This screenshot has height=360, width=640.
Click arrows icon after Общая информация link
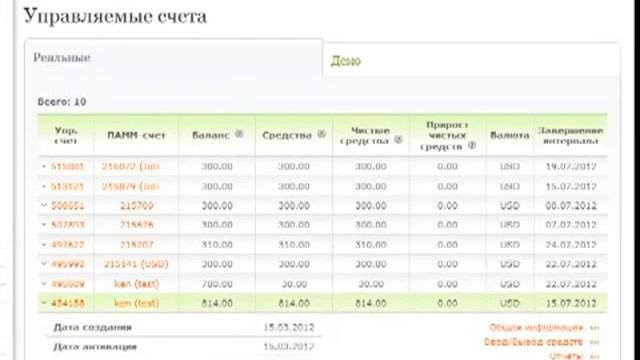coord(594,328)
